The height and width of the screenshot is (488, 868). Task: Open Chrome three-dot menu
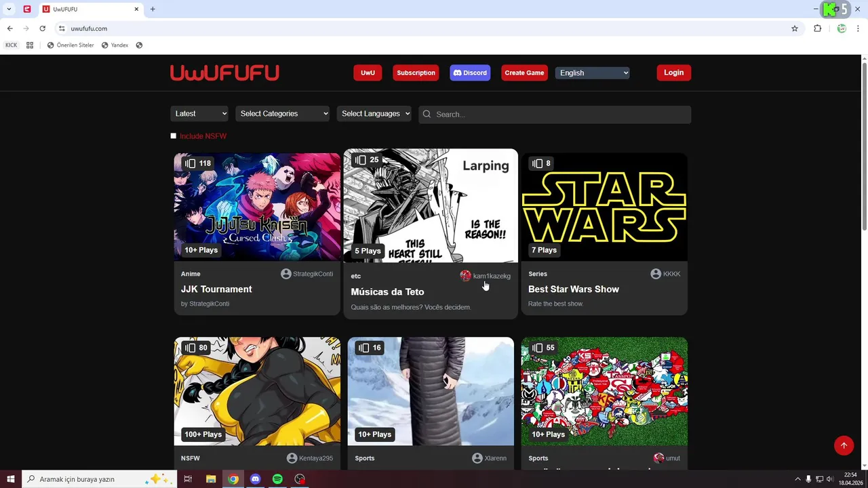pos(859,28)
